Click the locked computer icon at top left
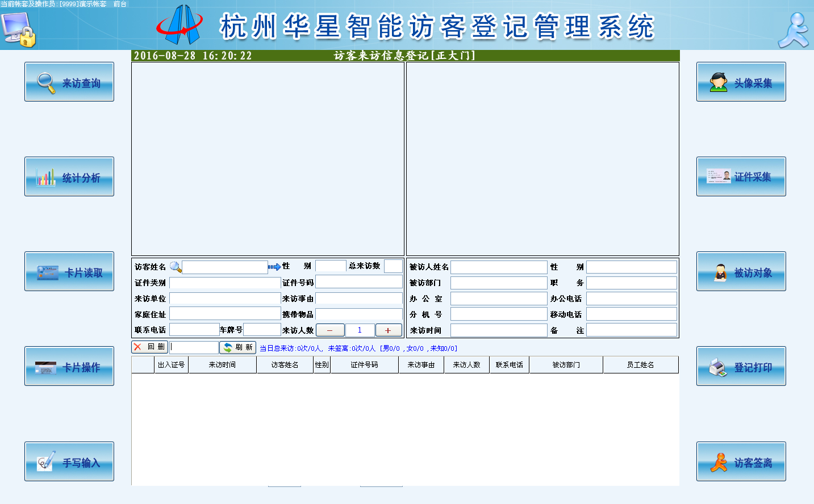The width and height of the screenshot is (814, 504). pyautogui.click(x=18, y=29)
